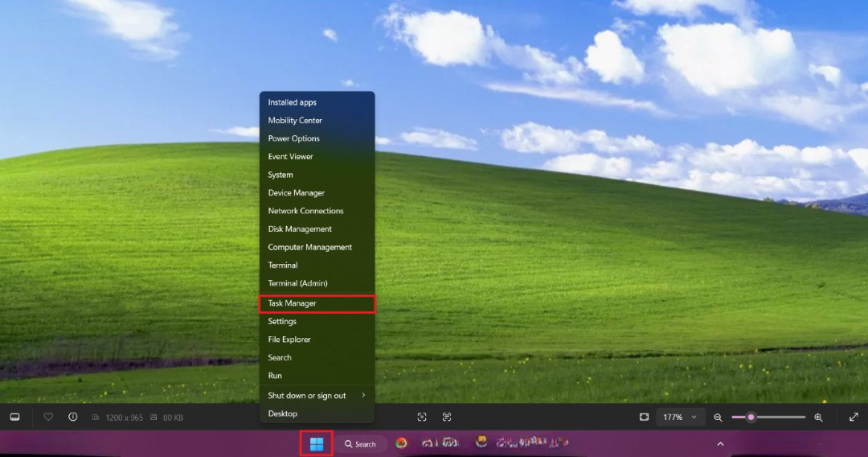Click the scan text icon
This screenshot has width=868, height=457.
pos(447,417)
